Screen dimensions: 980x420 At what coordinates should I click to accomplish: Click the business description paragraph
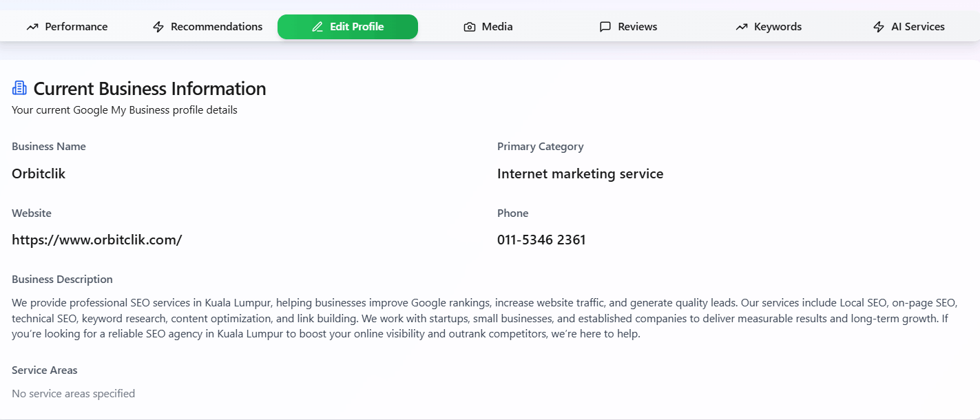(482, 319)
